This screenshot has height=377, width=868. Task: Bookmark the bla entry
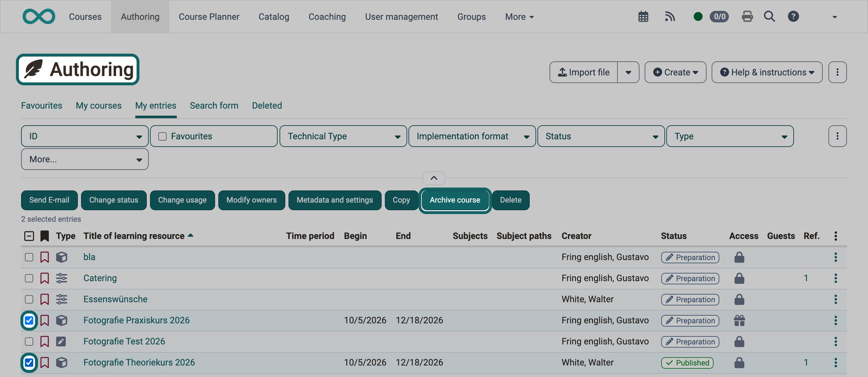44,257
